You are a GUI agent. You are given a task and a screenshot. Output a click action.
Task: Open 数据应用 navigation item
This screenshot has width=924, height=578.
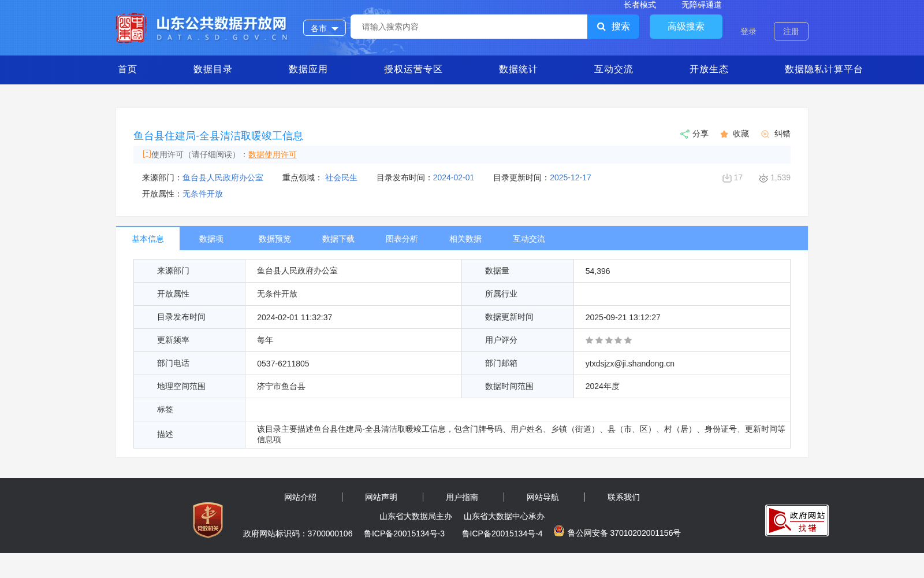308,69
